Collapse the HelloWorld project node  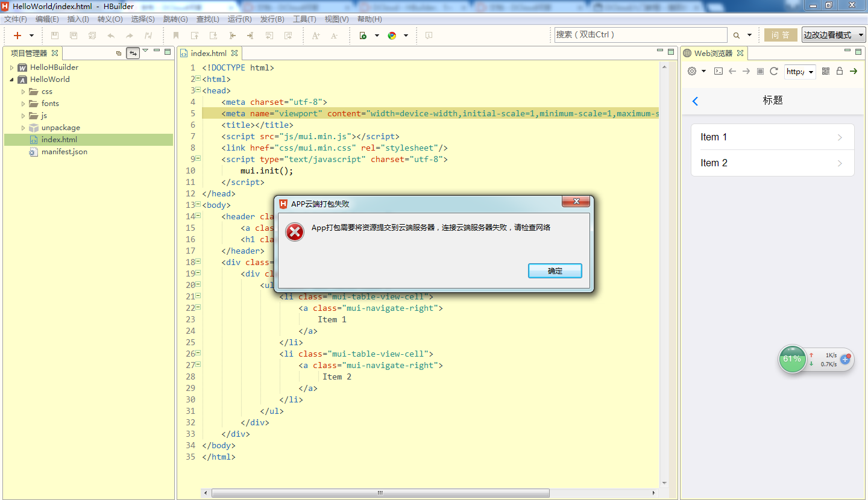(11, 80)
